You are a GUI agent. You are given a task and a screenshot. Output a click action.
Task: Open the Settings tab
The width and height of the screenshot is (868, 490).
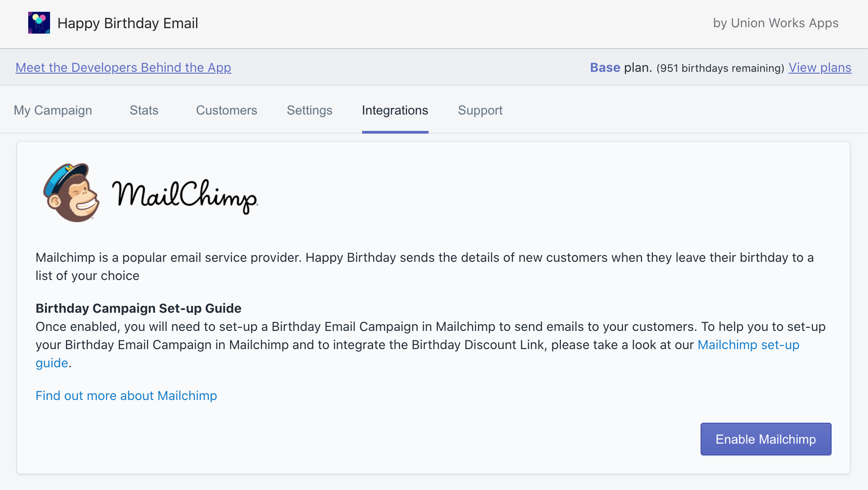pos(309,110)
